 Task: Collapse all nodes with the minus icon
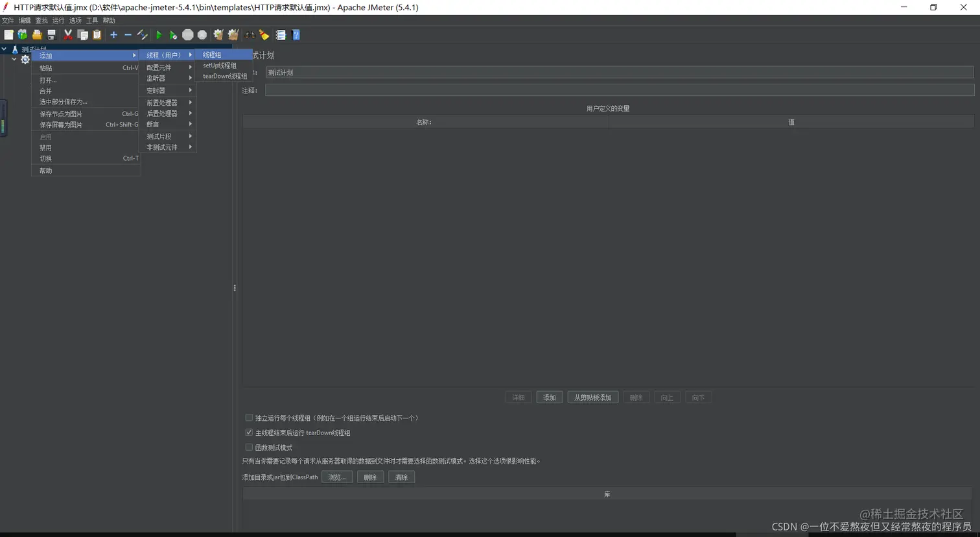pyautogui.click(x=128, y=35)
